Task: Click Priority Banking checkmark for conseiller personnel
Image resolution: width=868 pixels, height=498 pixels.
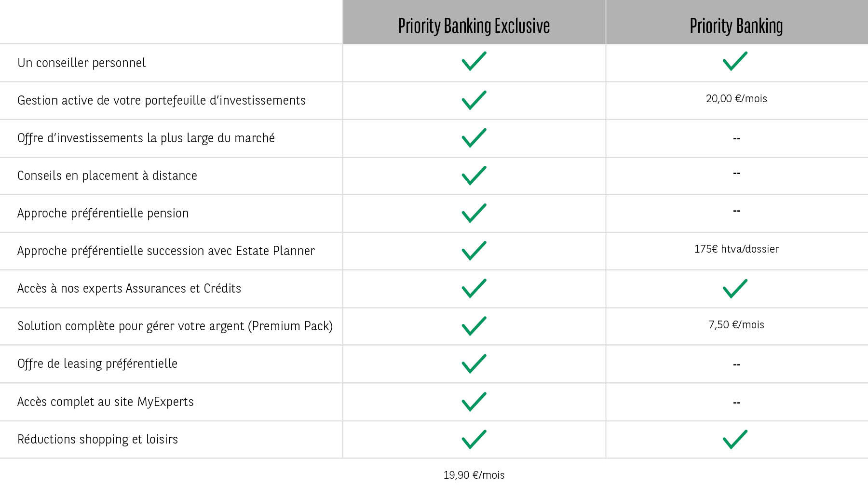Action: tap(735, 62)
